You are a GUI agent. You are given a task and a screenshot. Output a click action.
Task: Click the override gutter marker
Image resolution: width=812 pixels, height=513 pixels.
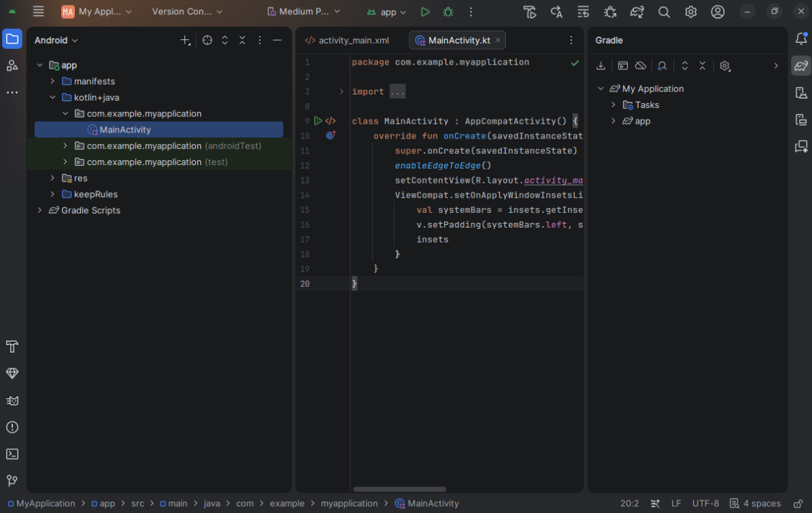[x=331, y=136]
